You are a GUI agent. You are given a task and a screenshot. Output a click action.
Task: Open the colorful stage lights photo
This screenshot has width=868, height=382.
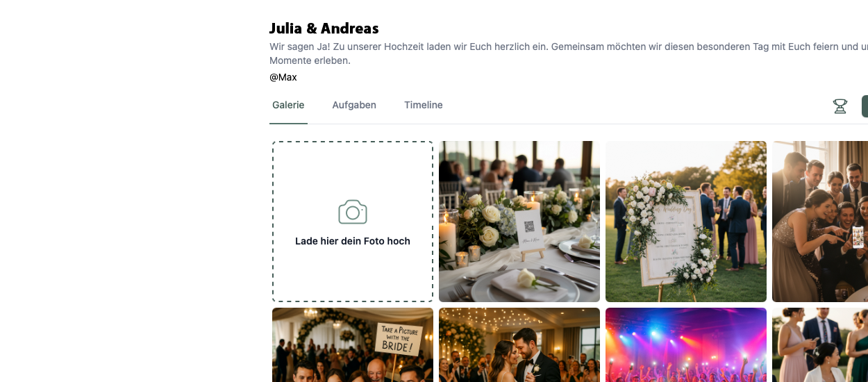[686, 344]
